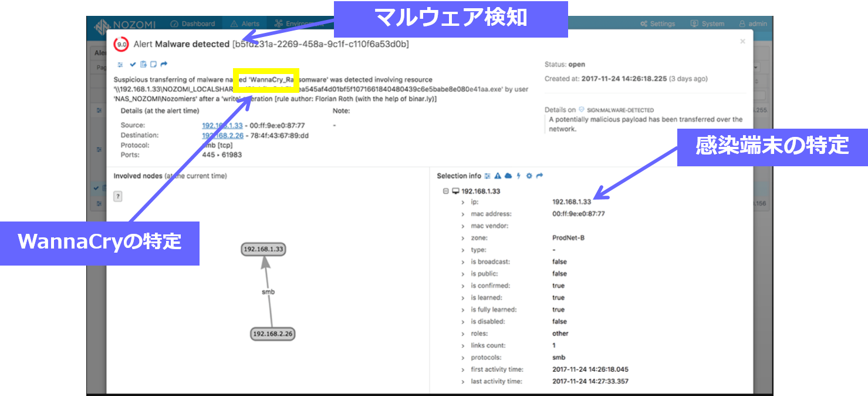
Task: Click the SIGN:MALWARE-DETECTED label
Action: click(x=620, y=110)
